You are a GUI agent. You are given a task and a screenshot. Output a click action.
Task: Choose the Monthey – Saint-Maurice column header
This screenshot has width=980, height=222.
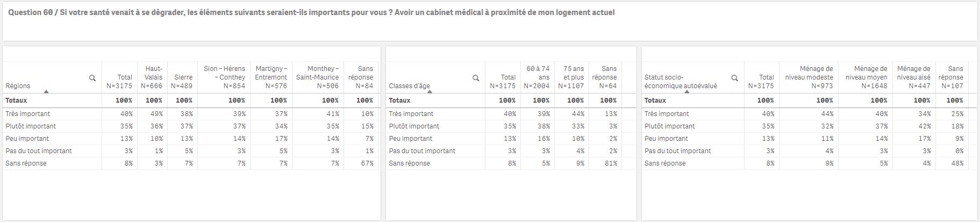coord(318,77)
